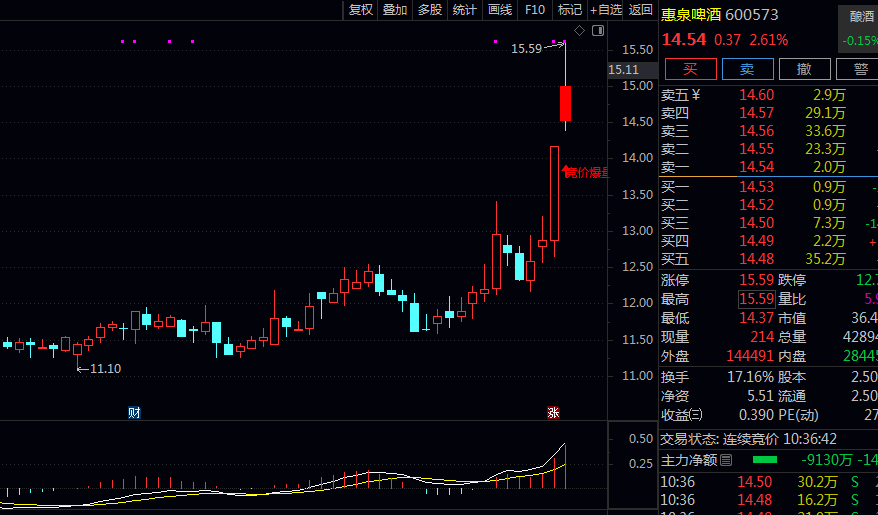
Task: Click the 涨停 value 15.59
Action: click(756, 280)
